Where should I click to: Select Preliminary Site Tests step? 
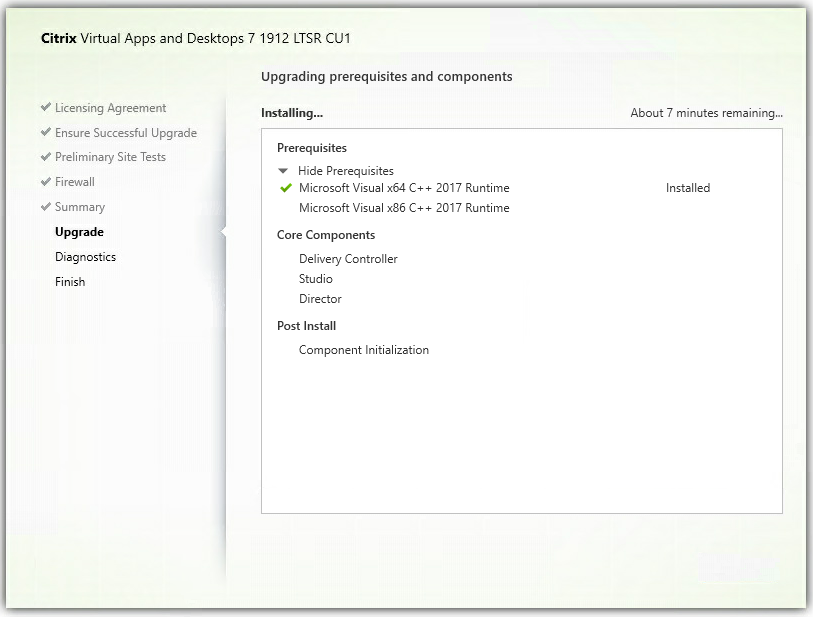[x=110, y=157]
